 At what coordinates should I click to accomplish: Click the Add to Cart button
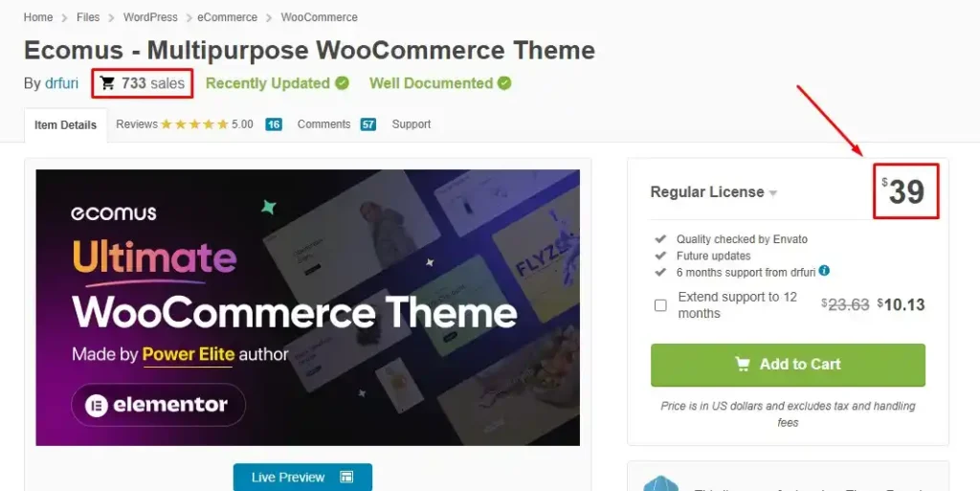pyautogui.click(x=789, y=365)
